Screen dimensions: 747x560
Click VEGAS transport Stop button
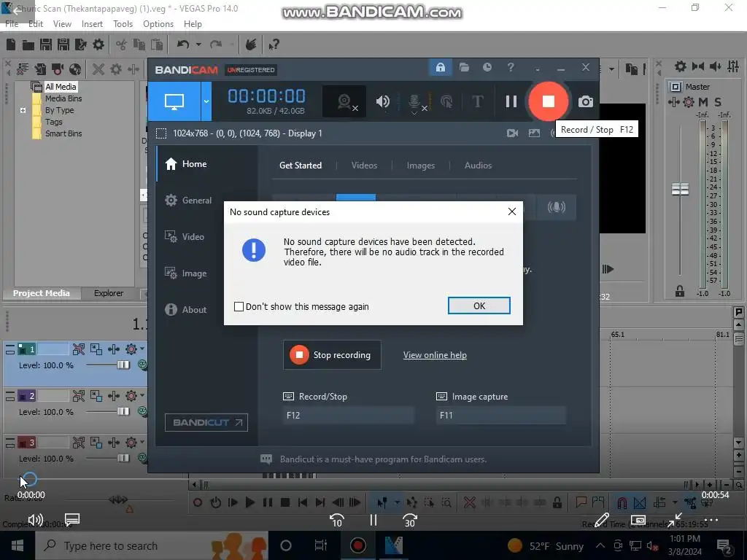point(285,502)
